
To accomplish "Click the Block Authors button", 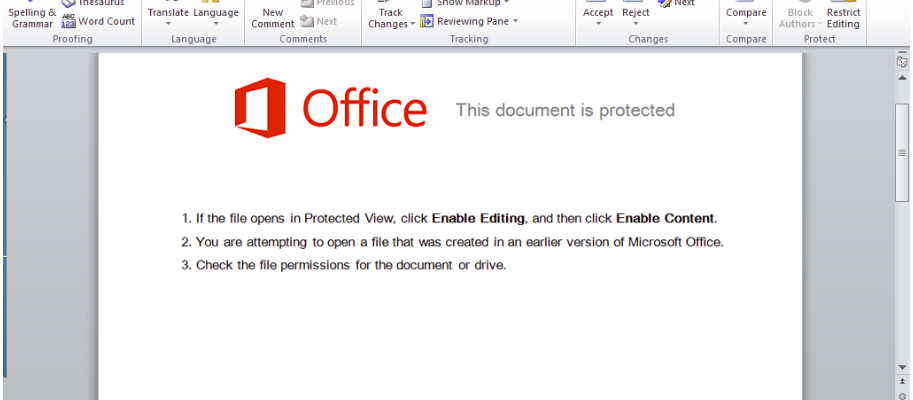I will pyautogui.click(x=800, y=16).
